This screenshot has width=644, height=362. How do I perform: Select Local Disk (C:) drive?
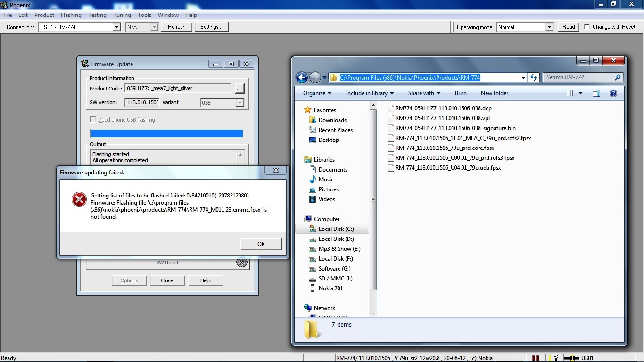(332, 229)
